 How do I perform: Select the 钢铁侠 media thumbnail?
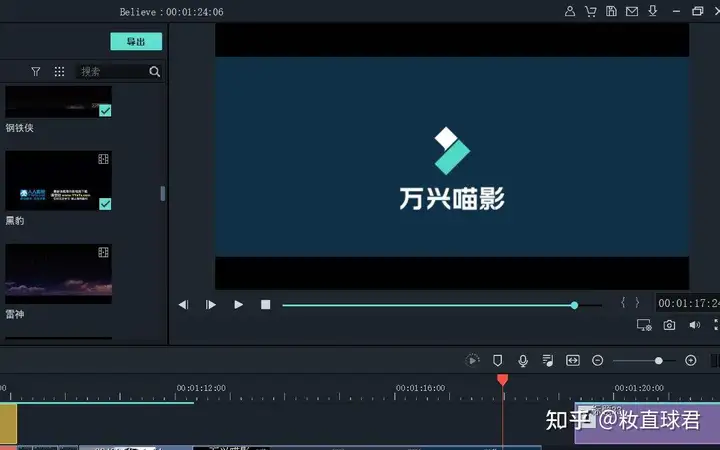(58, 101)
